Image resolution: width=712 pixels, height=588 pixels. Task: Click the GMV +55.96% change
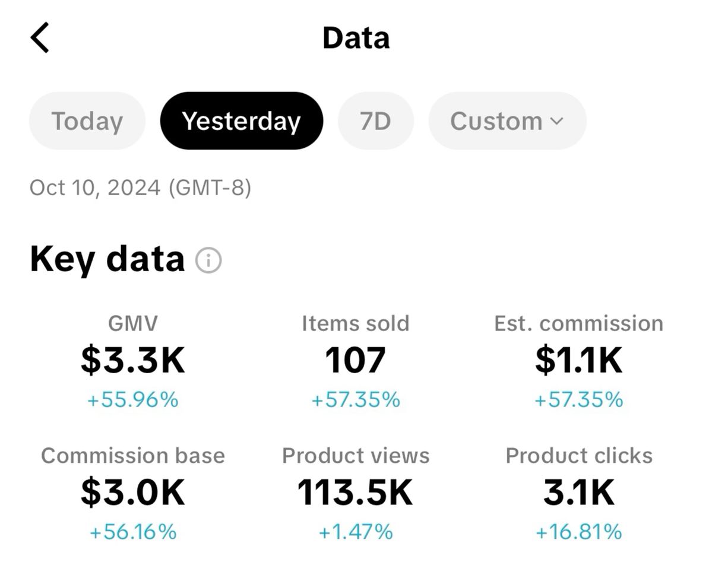133,400
